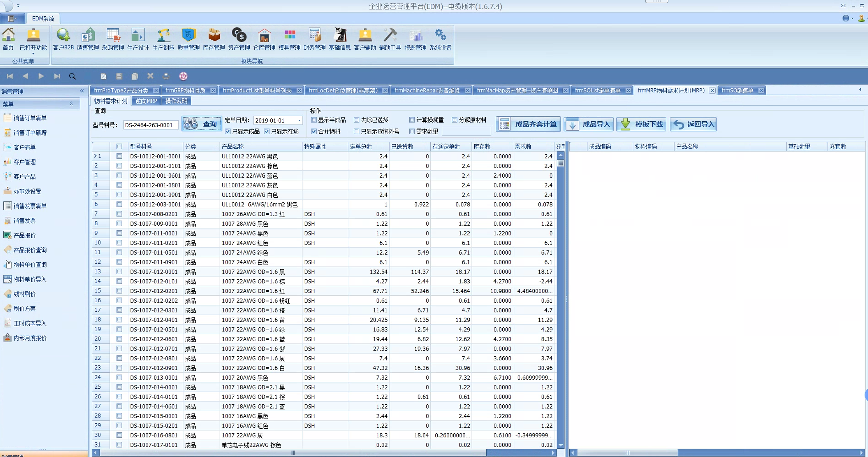The height and width of the screenshot is (457, 868).
Task: Open the 资产管理 module
Action: pyautogui.click(x=239, y=39)
